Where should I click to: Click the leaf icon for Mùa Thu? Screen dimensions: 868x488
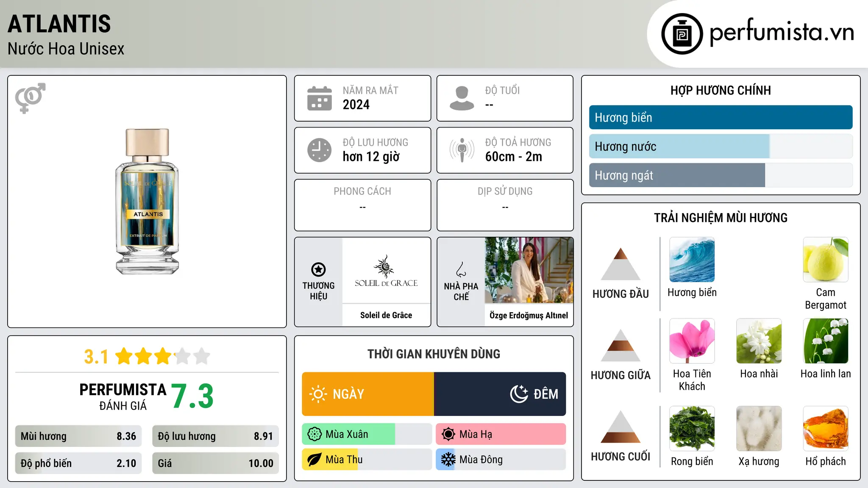pos(314,460)
